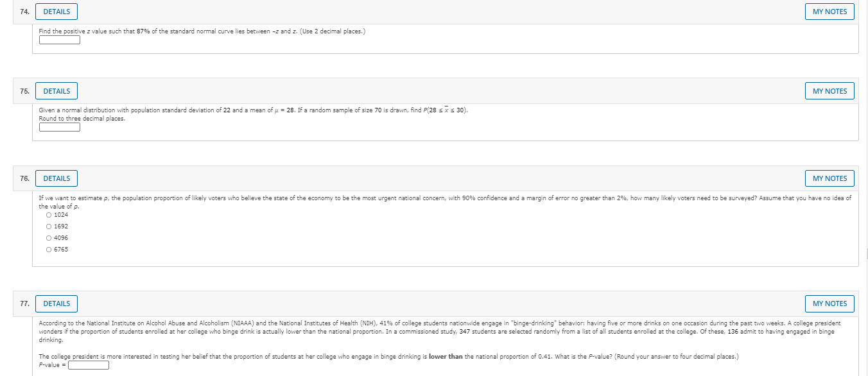Screen dimensions: 868x376
Task: Open MY NOTES for question 77
Action: coord(829,303)
